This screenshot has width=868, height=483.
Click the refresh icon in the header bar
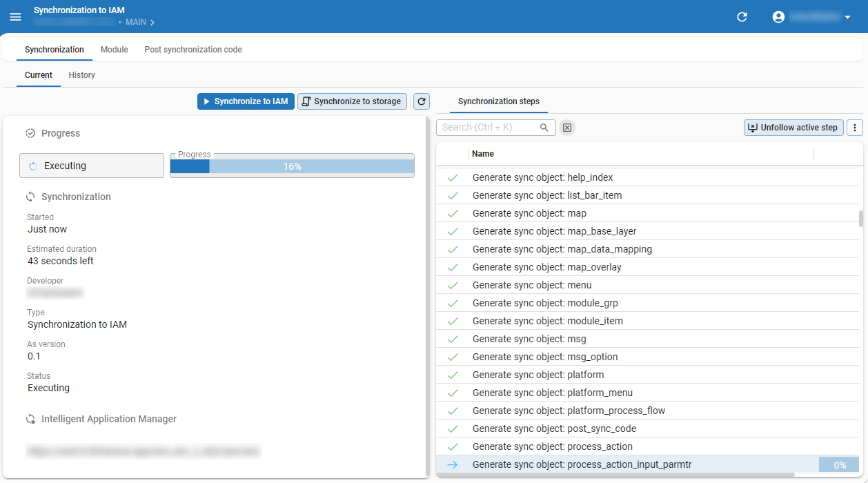[742, 17]
